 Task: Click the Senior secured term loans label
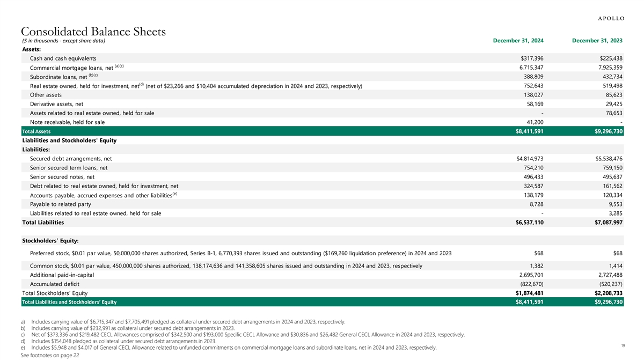(69, 168)
